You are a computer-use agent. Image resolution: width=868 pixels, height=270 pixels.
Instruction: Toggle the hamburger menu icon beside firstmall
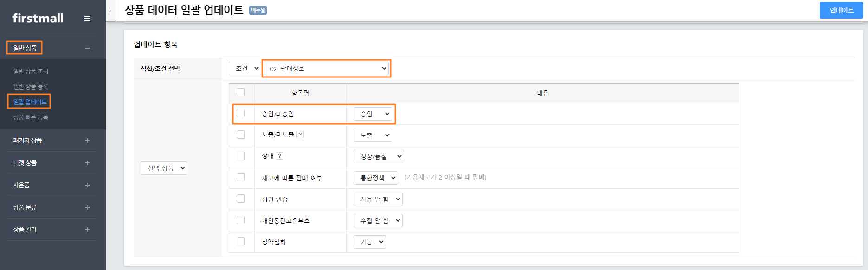(87, 19)
